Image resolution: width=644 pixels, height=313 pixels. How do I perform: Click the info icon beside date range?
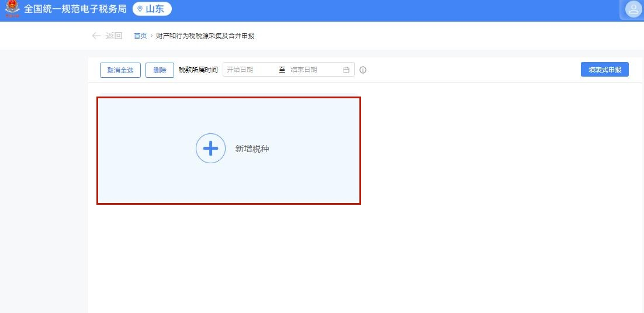point(363,70)
